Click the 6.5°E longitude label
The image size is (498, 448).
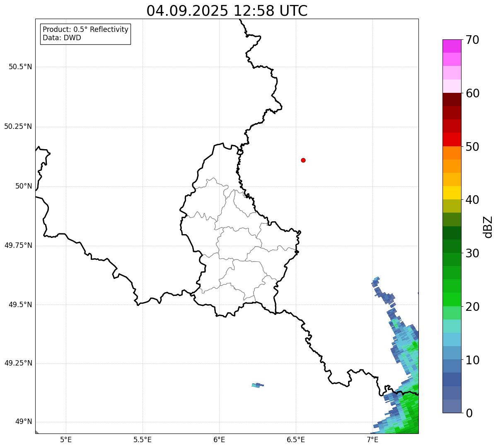(296, 440)
